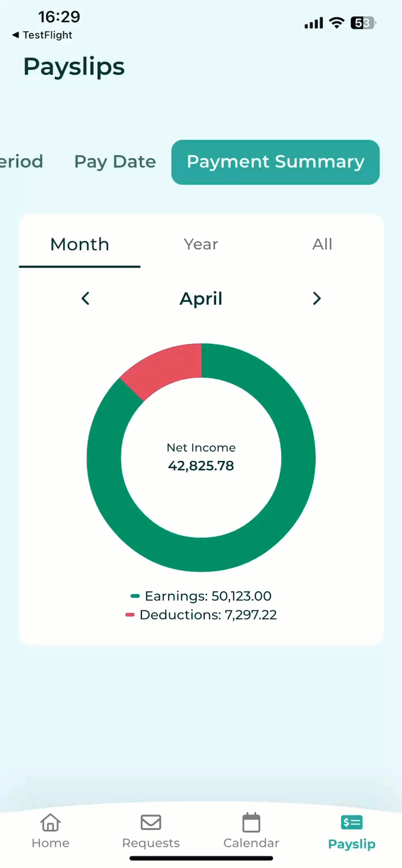
Task: Tap the battery indicator icon
Action: pyautogui.click(x=363, y=23)
